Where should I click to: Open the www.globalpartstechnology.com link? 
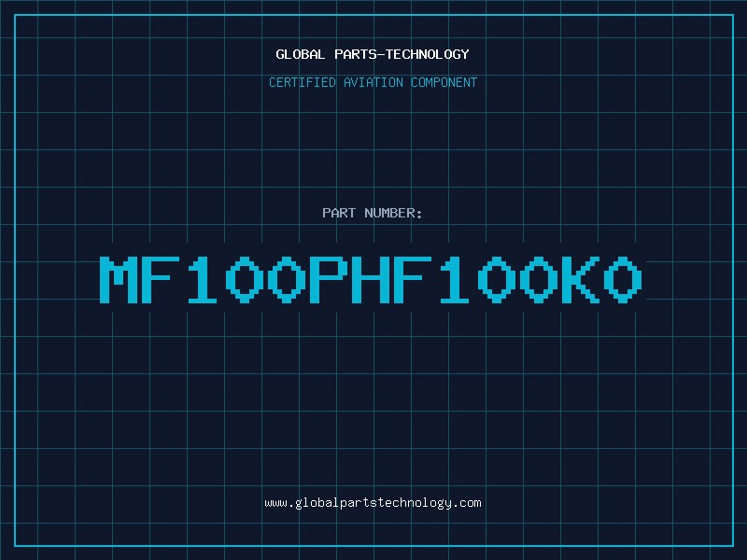[373, 503]
